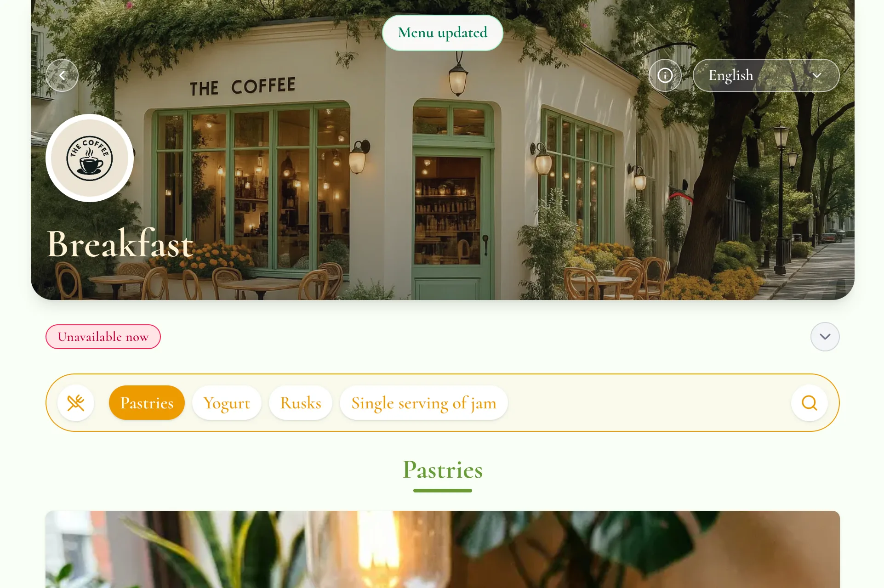This screenshot has width=884, height=588.
Task: Expand the availability details chevron
Action: coord(825,337)
